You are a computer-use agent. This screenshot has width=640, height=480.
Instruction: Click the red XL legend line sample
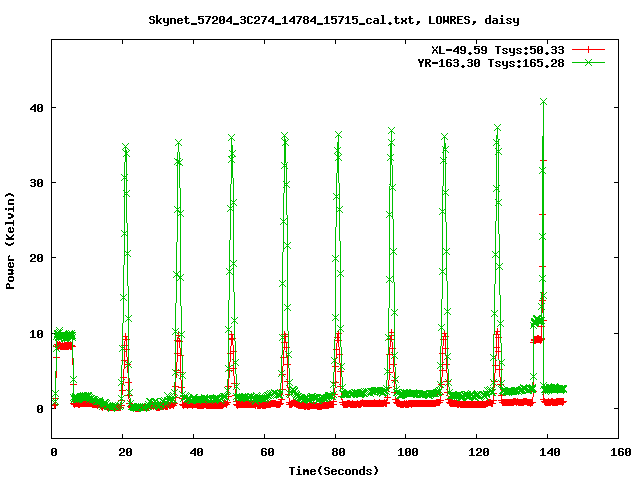tap(588, 50)
